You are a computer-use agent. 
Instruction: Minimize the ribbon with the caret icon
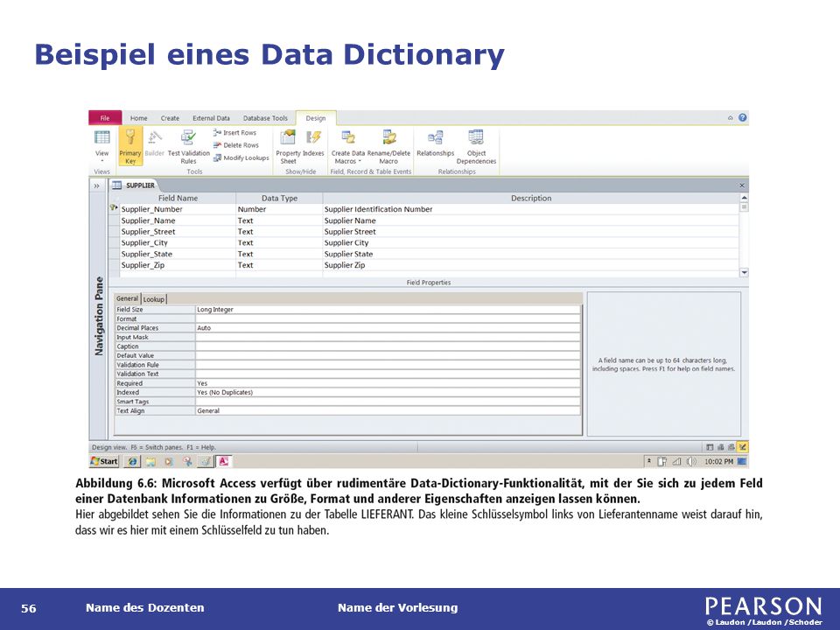click(730, 118)
